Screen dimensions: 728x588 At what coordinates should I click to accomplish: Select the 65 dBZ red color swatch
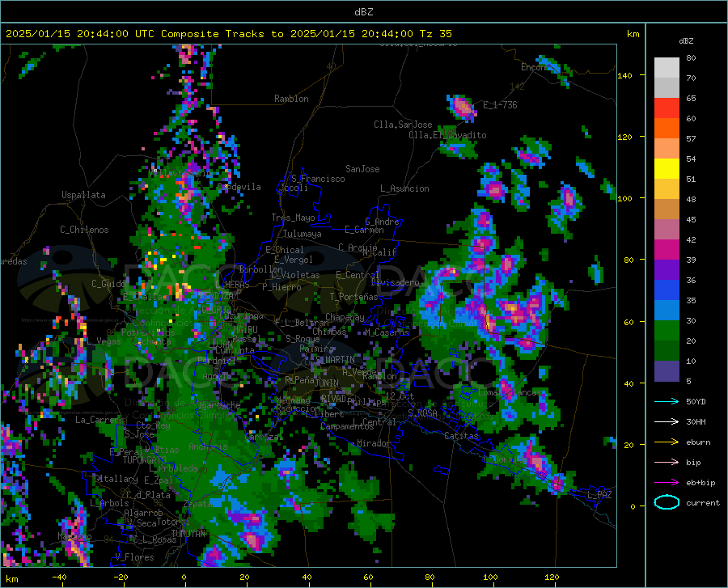(x=667, y=108)
